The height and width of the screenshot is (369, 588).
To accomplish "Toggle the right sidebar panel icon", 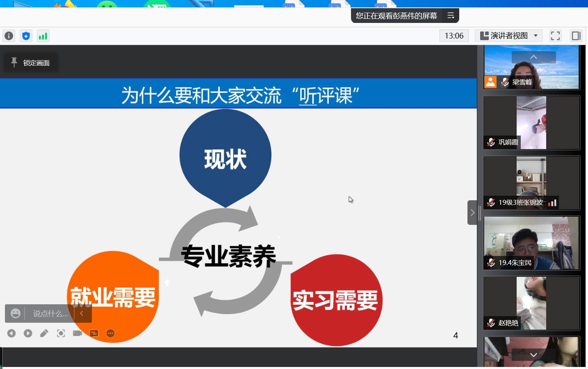I will (x=576, y=36).
